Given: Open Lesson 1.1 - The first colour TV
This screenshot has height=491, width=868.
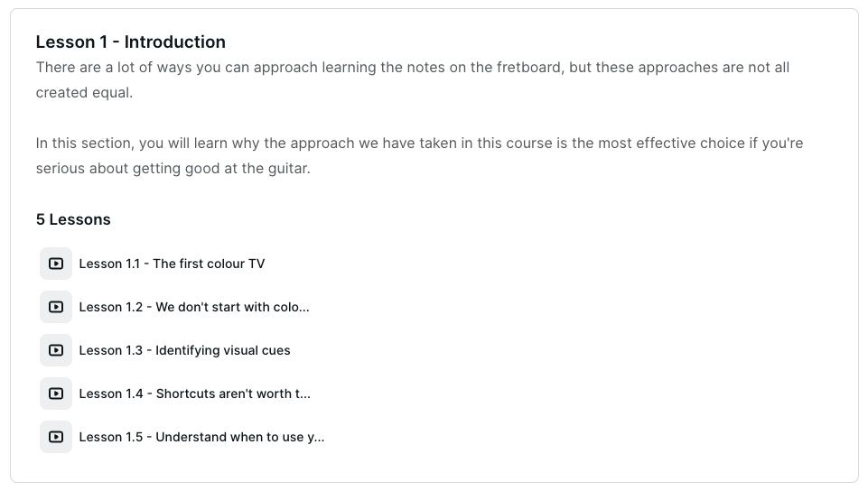Looking at the screenshot, I should pos(172,264).
